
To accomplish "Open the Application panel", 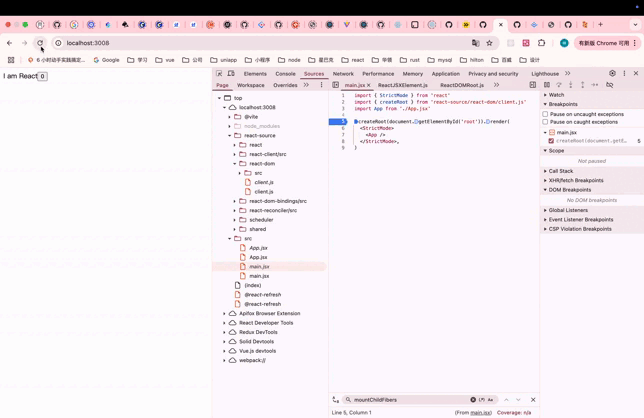I will pos(446,74).
